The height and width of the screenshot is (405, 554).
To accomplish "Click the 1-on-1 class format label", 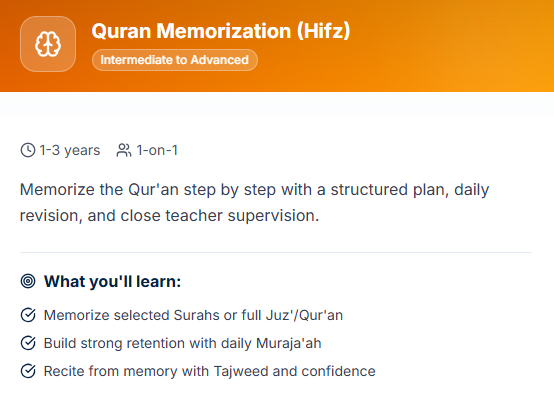I will pos(157,150).
